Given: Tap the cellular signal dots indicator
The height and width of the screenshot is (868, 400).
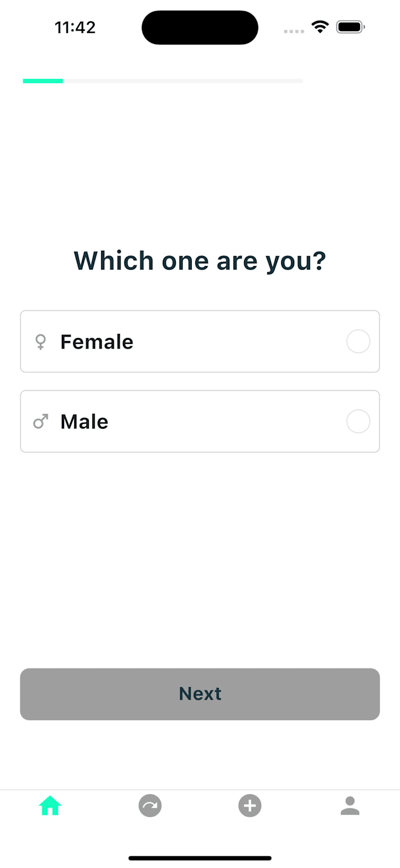Looking at the screenshot, I should click(294, 31).
